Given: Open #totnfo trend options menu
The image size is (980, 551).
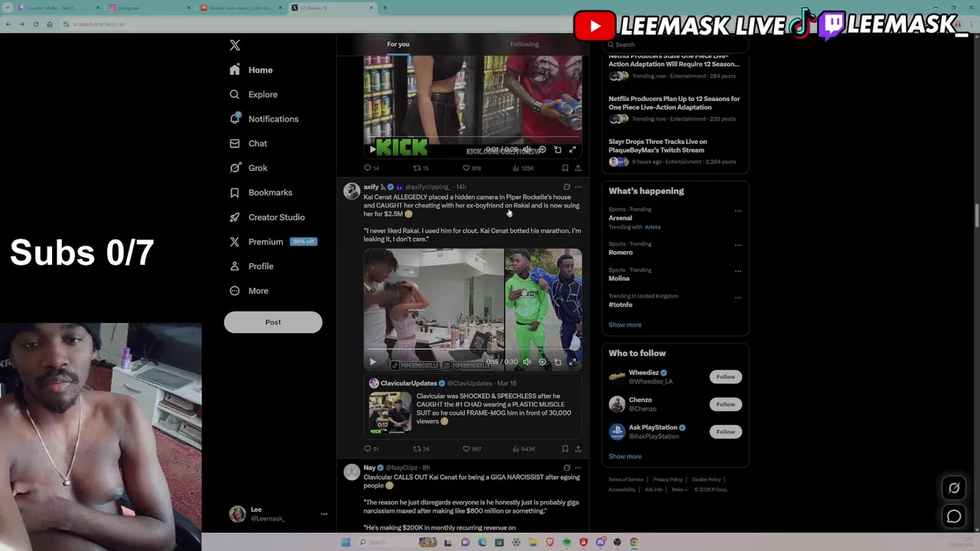Looking at the screenshot, I should [738, 297].
